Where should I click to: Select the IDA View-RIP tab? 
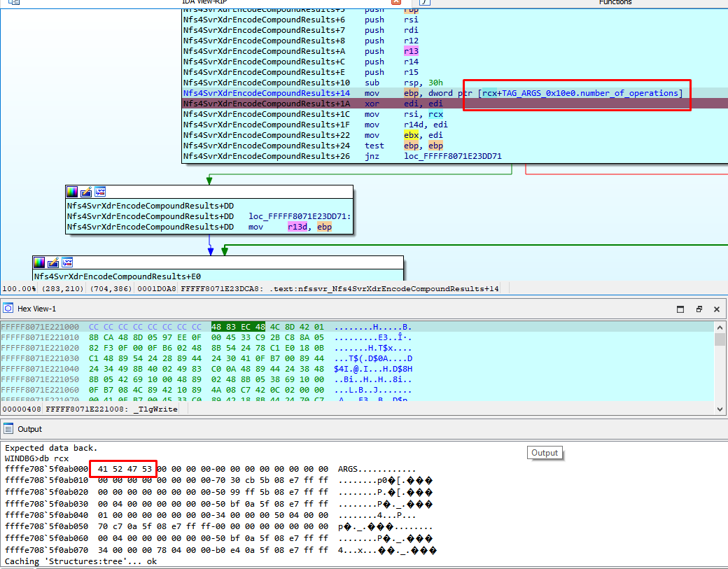click(x=204, y=2)
